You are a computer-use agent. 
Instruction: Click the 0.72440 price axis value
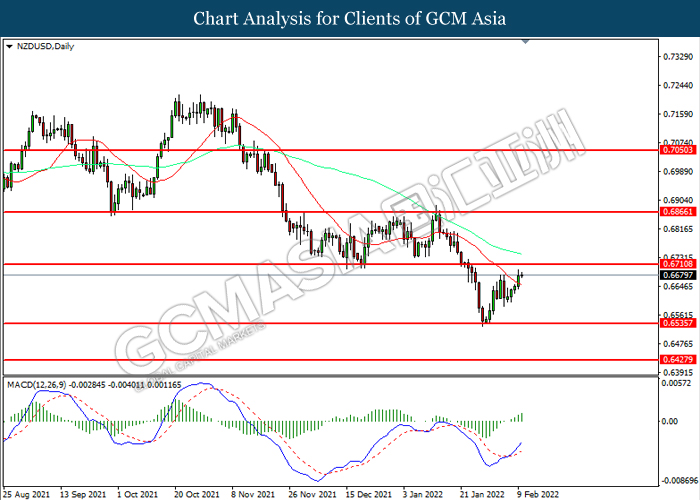click(x=678, y=86)
